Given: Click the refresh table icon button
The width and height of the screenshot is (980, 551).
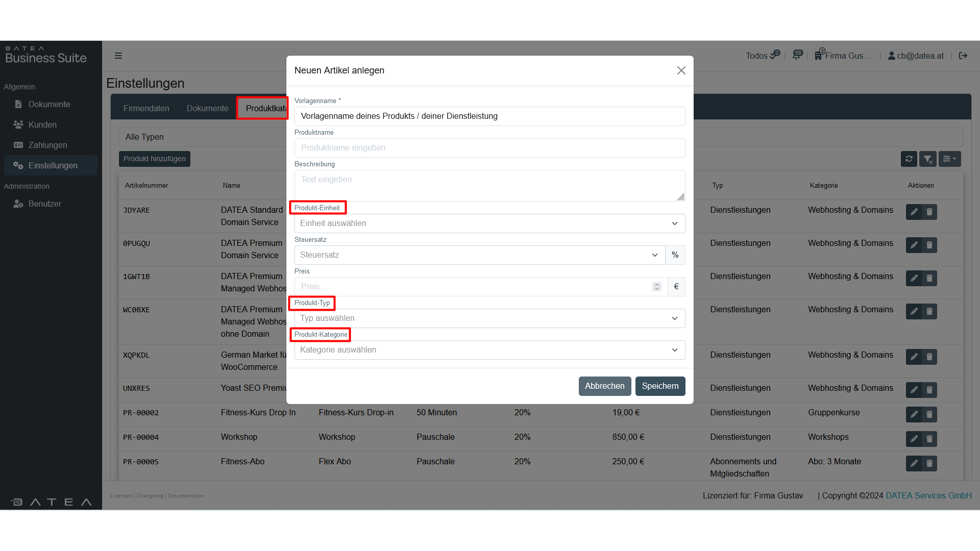Looking at the screenshot, I should 909,159.
